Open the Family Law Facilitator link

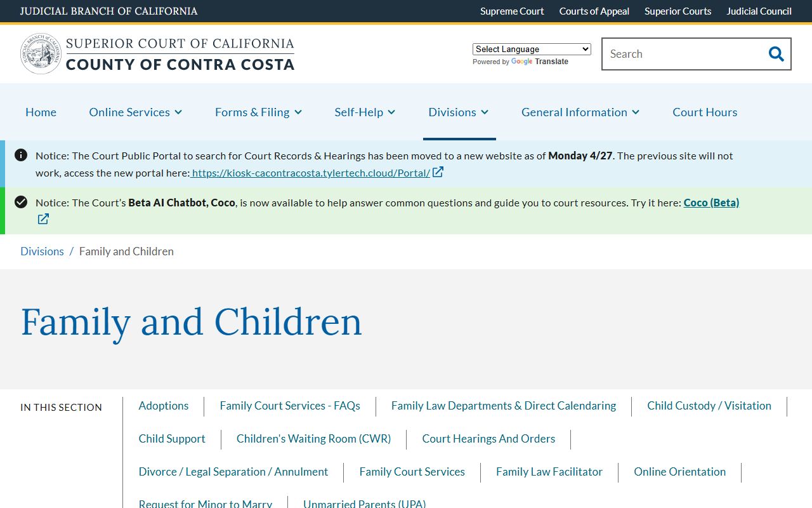(549, 472)
